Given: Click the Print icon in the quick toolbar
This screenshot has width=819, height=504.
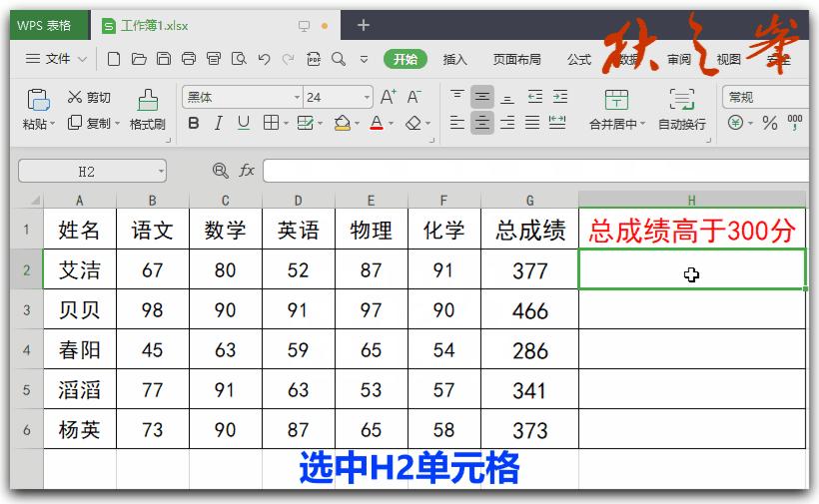Looking at the screenshot, I should coord(189,59).
